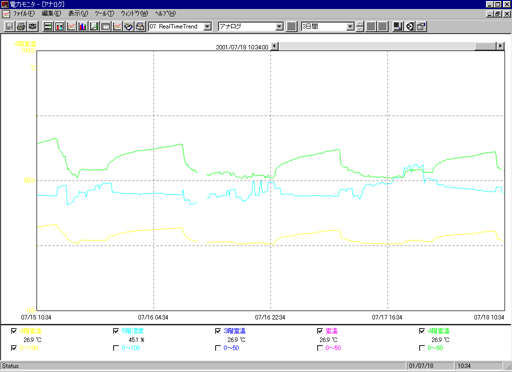The image size is (512, 372).
Task: Toggle the magenta 室温 series checkbox
Action: click(x=320, y=331)
